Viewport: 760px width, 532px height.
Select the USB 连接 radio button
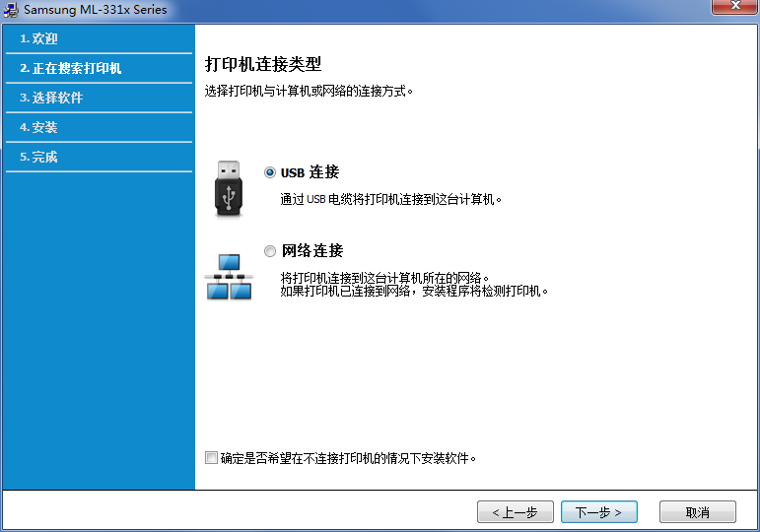point(270,172)
